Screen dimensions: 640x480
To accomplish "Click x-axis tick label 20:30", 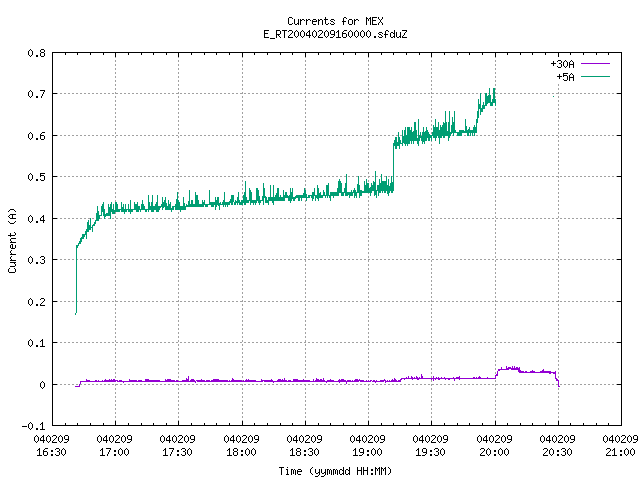I will click(x=557, y=452).
